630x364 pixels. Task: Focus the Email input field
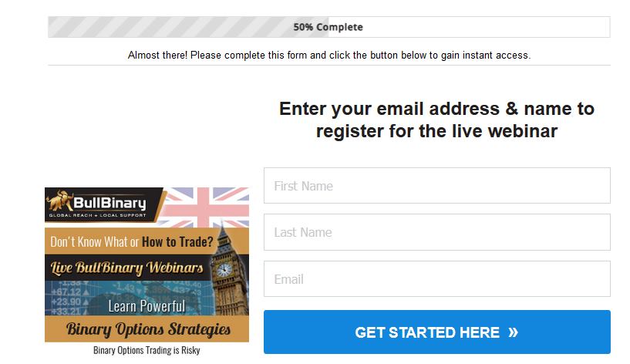[436, 279]
